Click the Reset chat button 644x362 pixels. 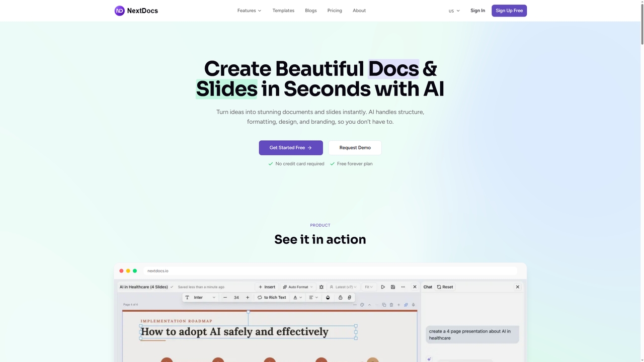click(445, 287)
